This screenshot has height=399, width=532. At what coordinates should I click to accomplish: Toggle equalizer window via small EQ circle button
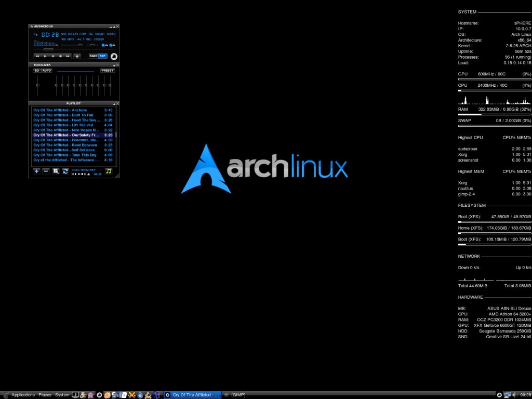(103, 45)
